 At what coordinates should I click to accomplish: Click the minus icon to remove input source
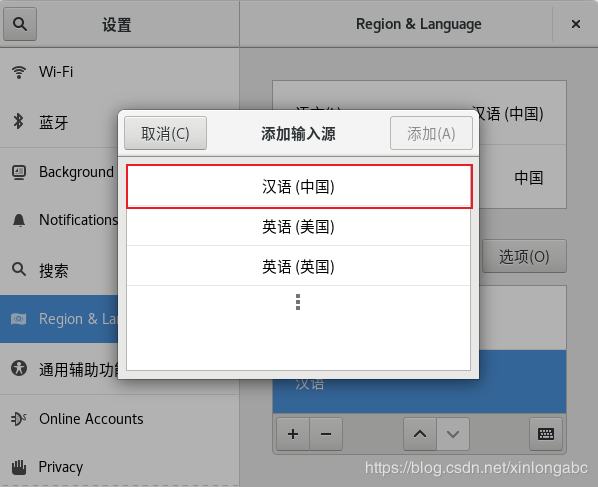[x=326, y=434]
